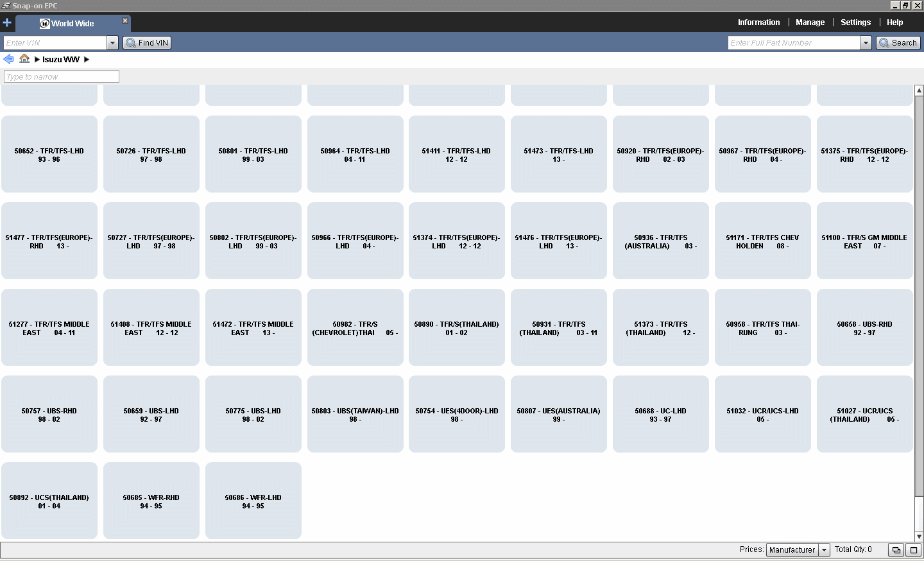Expand the Enter VIN dropdown arrow

click(x=112, y=43)
